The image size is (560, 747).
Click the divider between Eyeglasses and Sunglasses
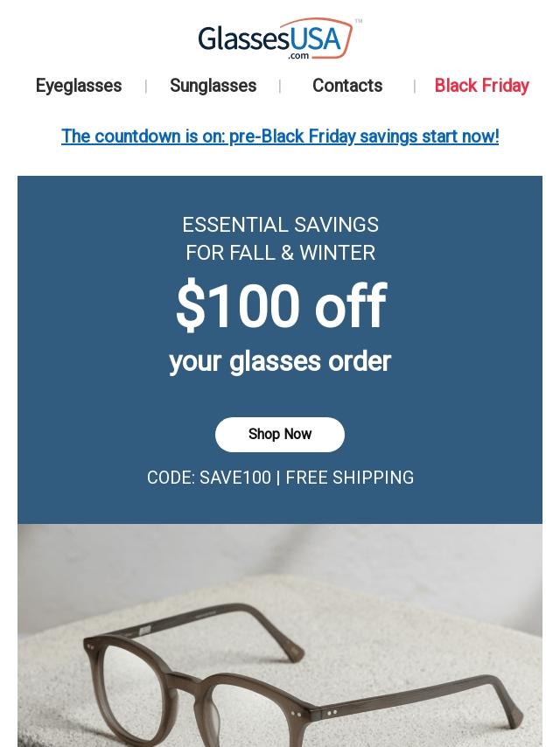coord(145,86)
